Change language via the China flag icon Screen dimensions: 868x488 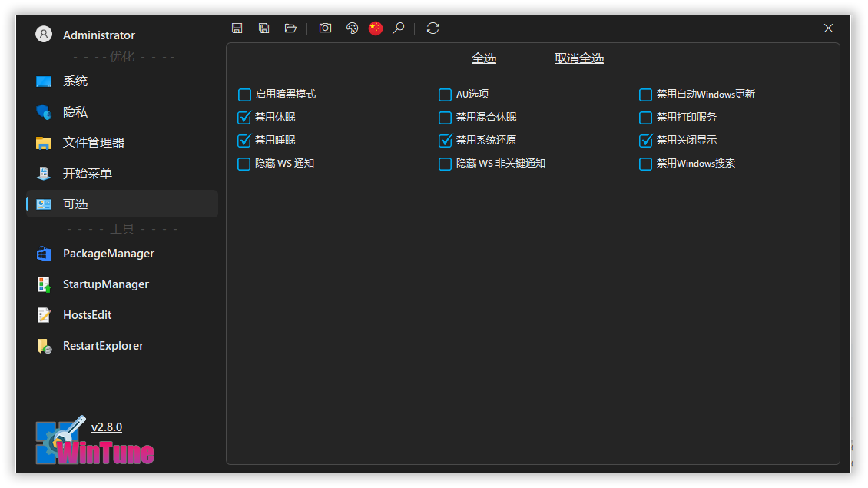tap(375, 28)
